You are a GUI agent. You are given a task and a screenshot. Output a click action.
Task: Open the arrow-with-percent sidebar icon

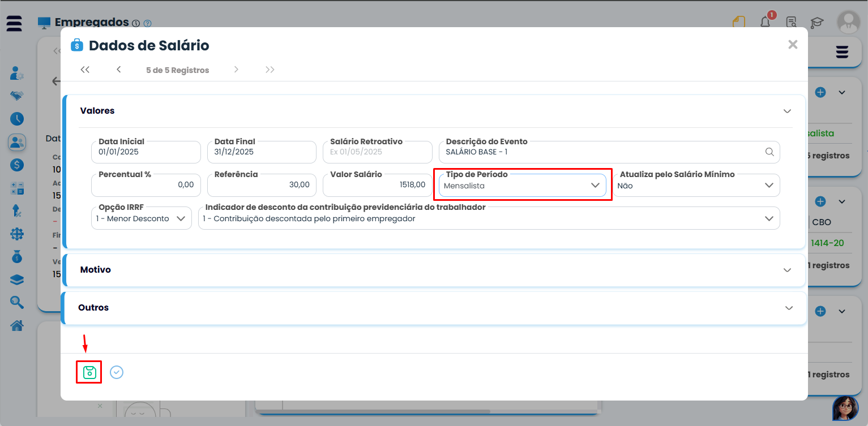17,211
